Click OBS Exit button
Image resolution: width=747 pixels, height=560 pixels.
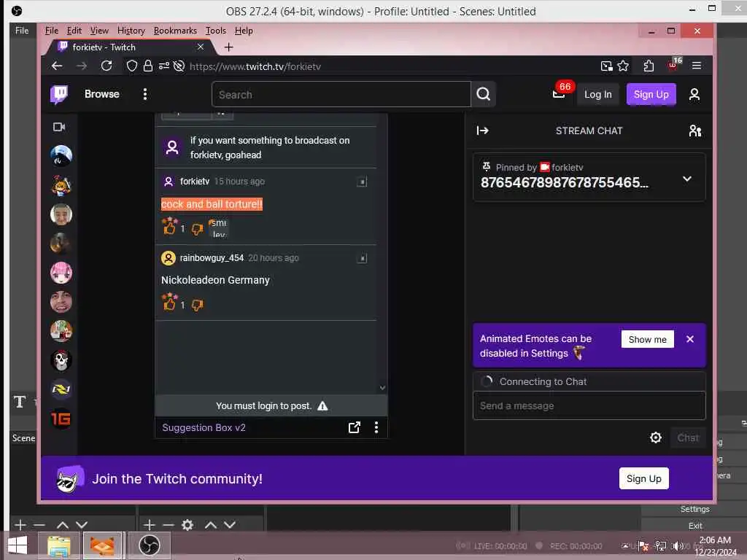click(694, 526)
